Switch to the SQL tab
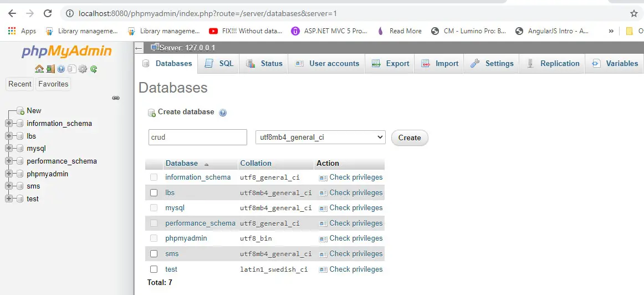The height and width of the screenshot is (295, 644). 219,64
